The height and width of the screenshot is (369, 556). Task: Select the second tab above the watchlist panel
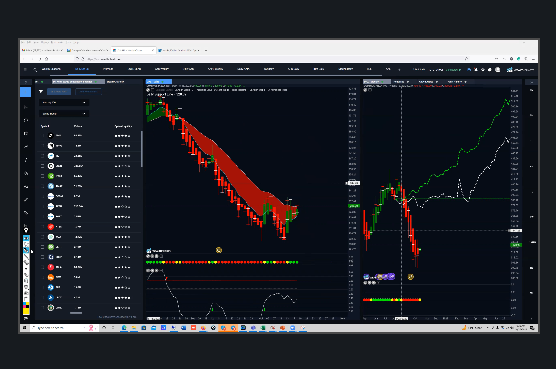(x=116, y=82)
